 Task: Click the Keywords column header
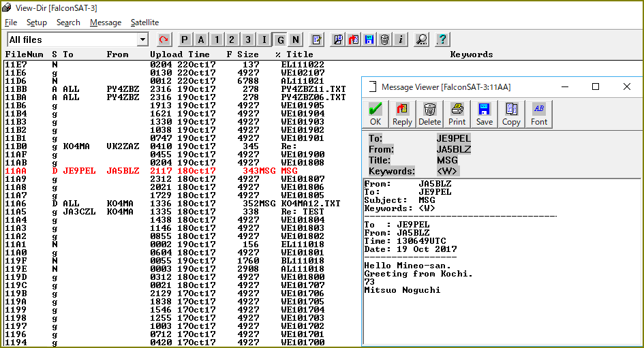(472, 54)
